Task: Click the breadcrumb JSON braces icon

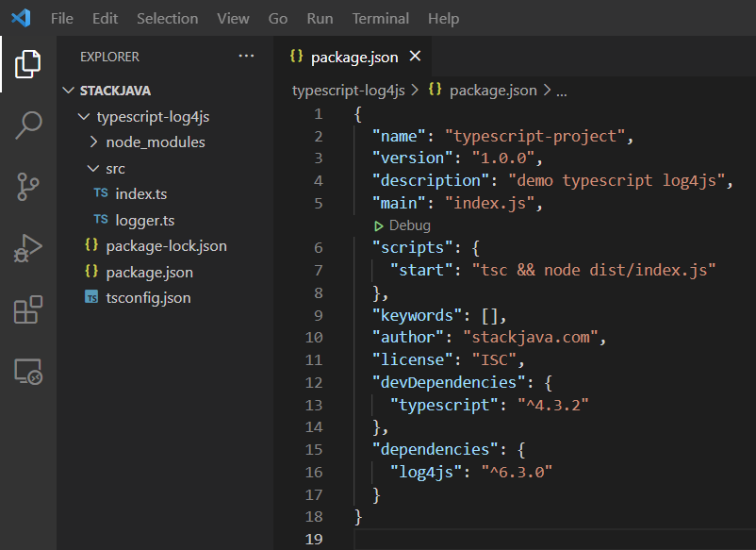Action: click(435, 90)
